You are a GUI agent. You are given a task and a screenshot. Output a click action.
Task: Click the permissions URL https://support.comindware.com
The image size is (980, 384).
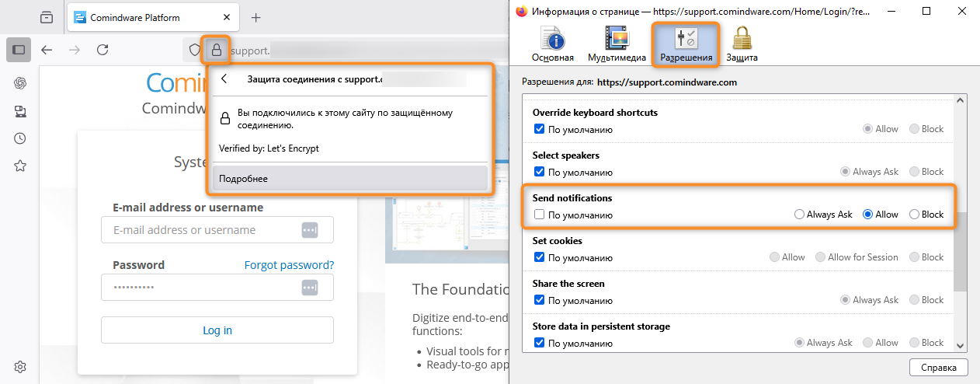[667, 82]
